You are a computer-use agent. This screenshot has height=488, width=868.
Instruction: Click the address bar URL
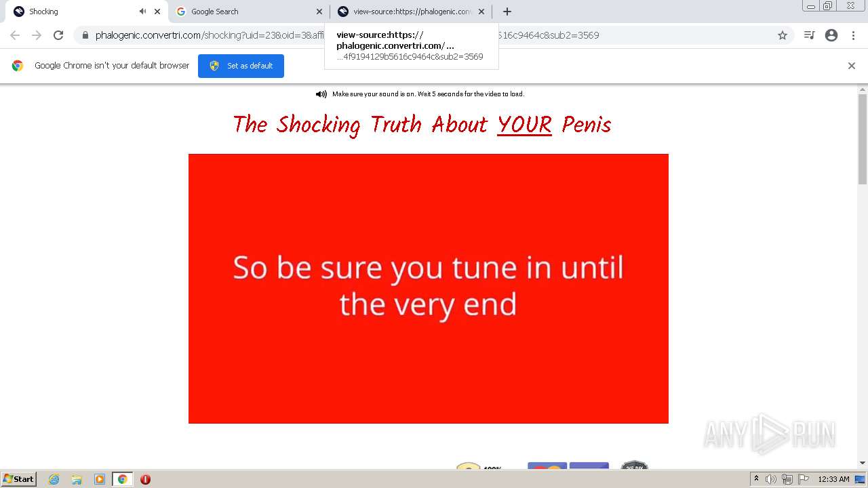347,35
